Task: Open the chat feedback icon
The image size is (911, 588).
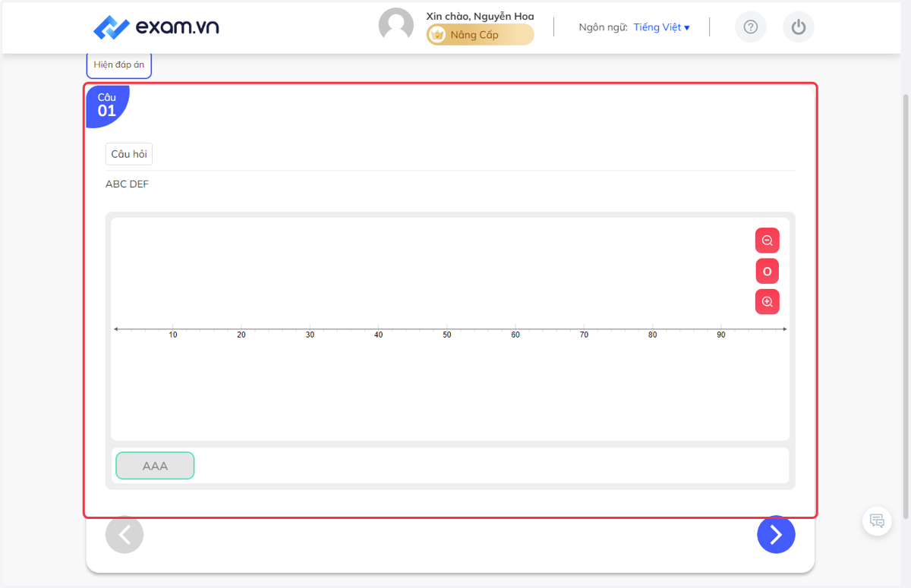Action: click(x=877, y=520)
